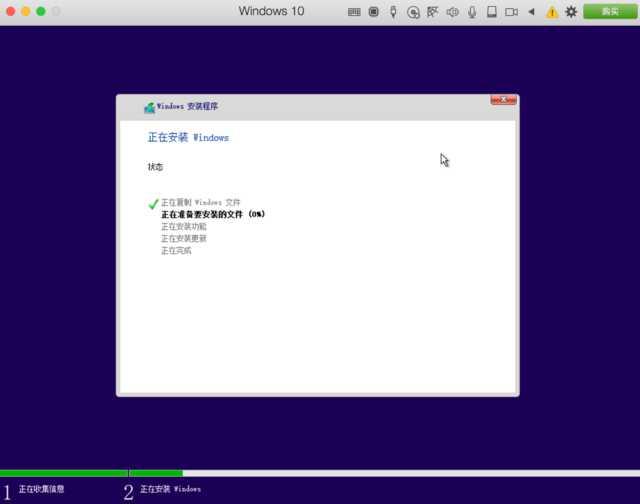
Task: Click the red close window button
Action: [11, 11]
